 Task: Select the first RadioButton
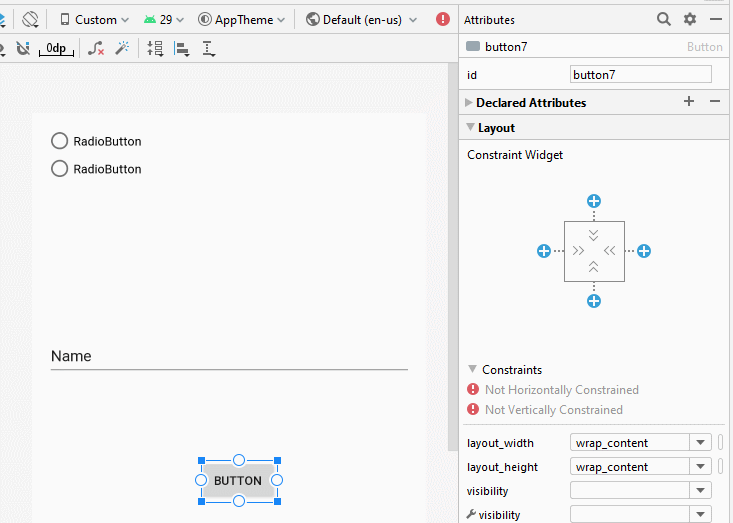pos(96,141)
